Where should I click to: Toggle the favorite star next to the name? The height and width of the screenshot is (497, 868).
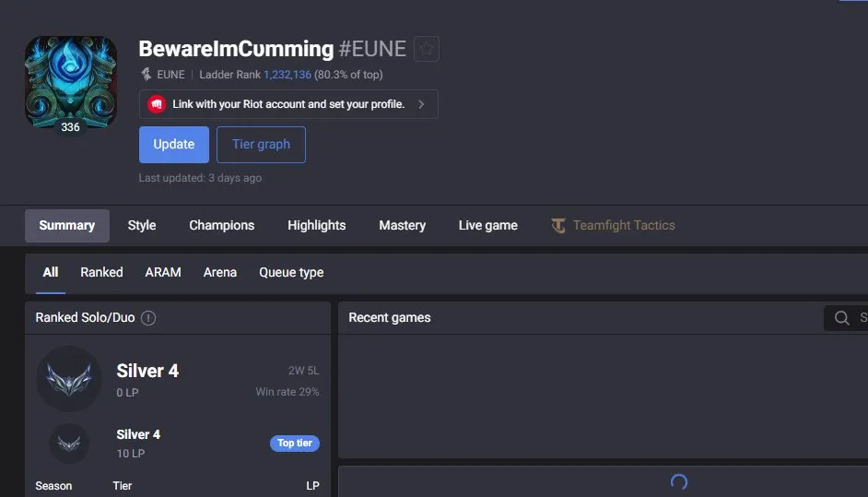pyautogui.click(x=427, y=49)
